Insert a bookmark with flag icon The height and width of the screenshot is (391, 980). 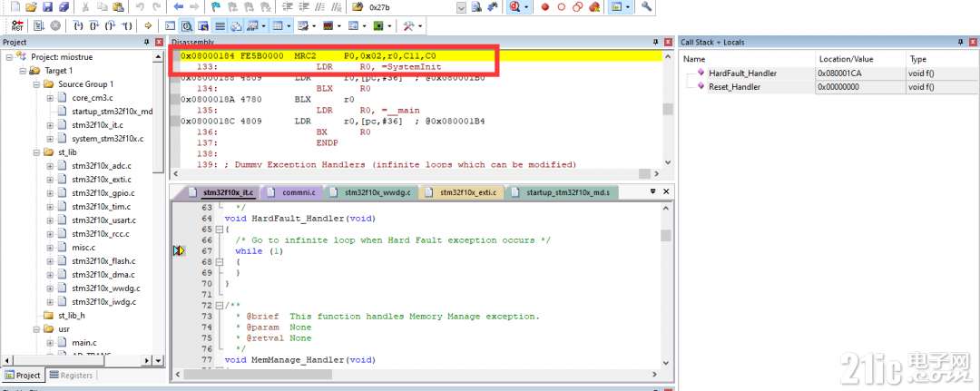click(216, 7)
